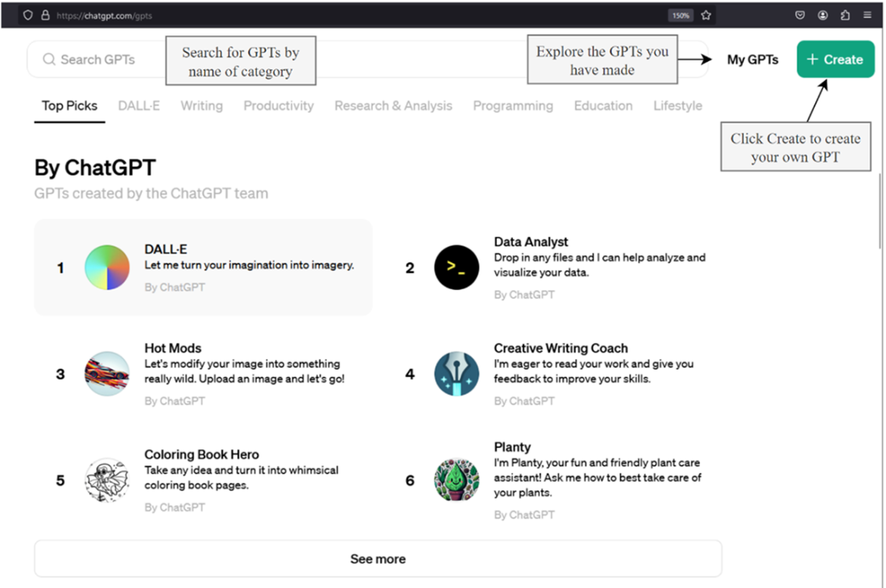Open the browser extensions puzzle icon

(845, 15)
